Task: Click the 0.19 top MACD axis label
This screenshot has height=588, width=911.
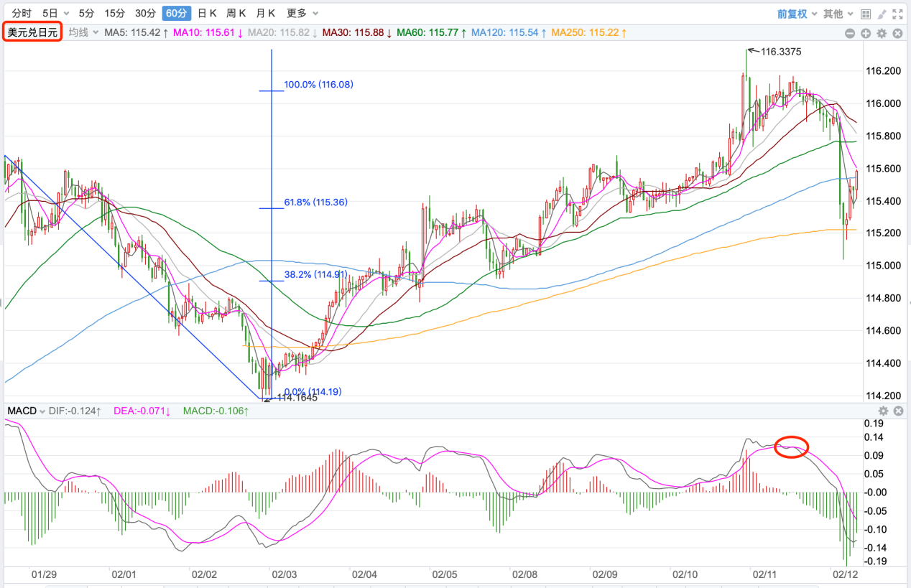Action: pos(874,424)
